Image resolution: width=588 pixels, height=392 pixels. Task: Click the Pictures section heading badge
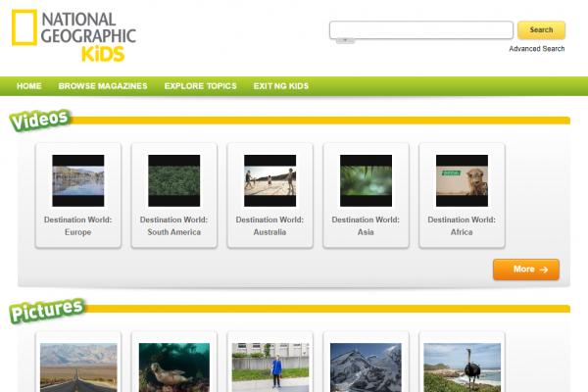click(x=47, y=311)
